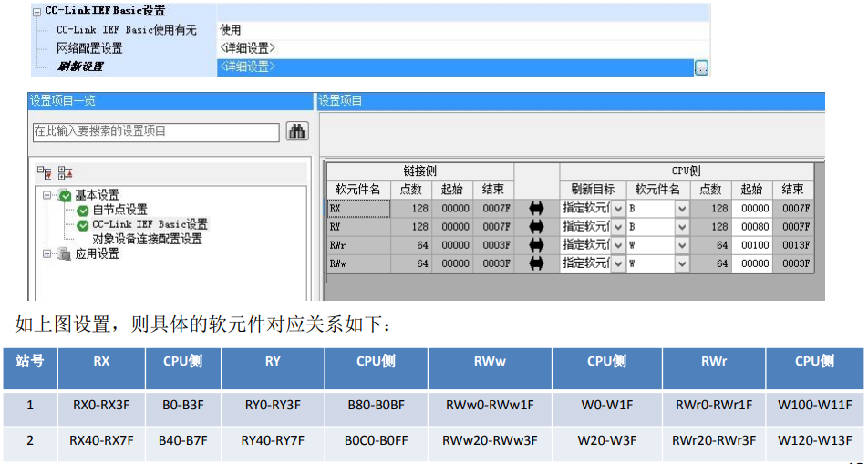
Task: Click the green check icon beside 自节点设置
Action: coord(82,211)
